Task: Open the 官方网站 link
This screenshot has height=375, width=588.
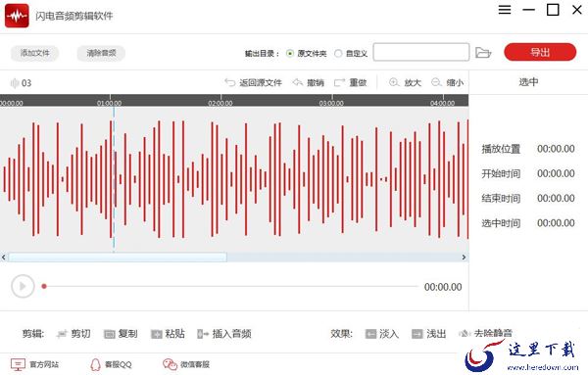Action: pyautogui.click(x=34, y=364)
